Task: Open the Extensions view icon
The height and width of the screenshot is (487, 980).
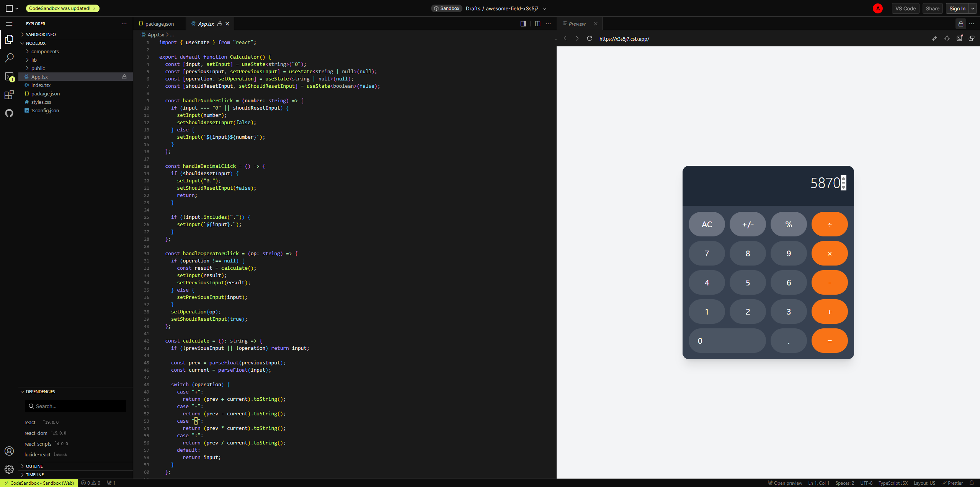Action: 9,95
